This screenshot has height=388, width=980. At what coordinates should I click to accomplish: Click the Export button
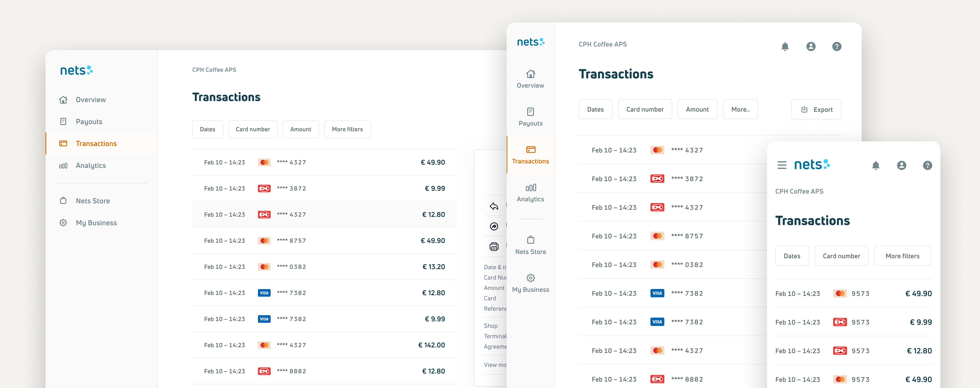pos(816,109)
